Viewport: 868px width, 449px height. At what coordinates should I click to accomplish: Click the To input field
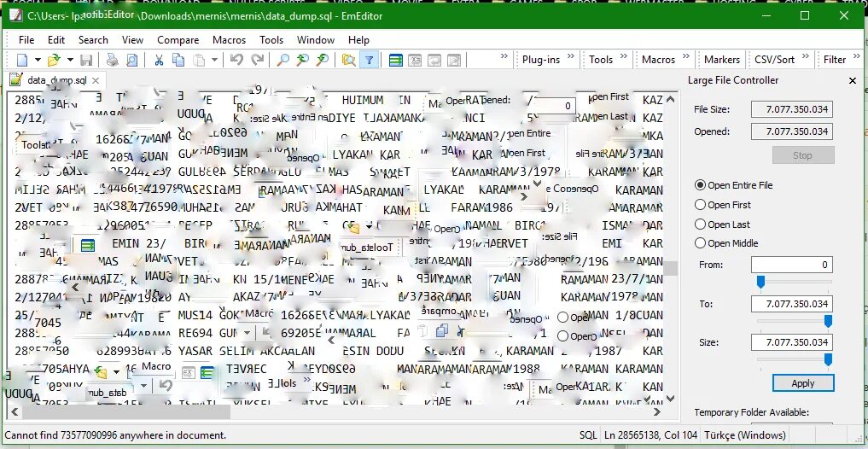tap(791, 303)
